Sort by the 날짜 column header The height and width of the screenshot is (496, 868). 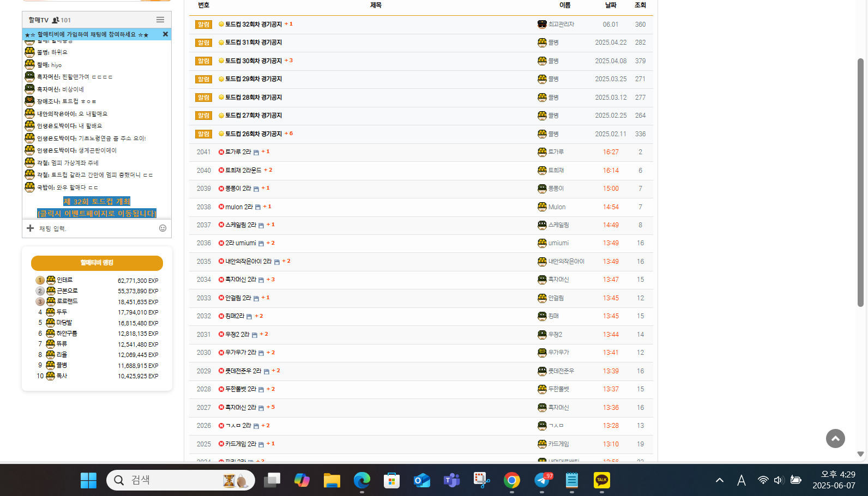click(610, 5)
